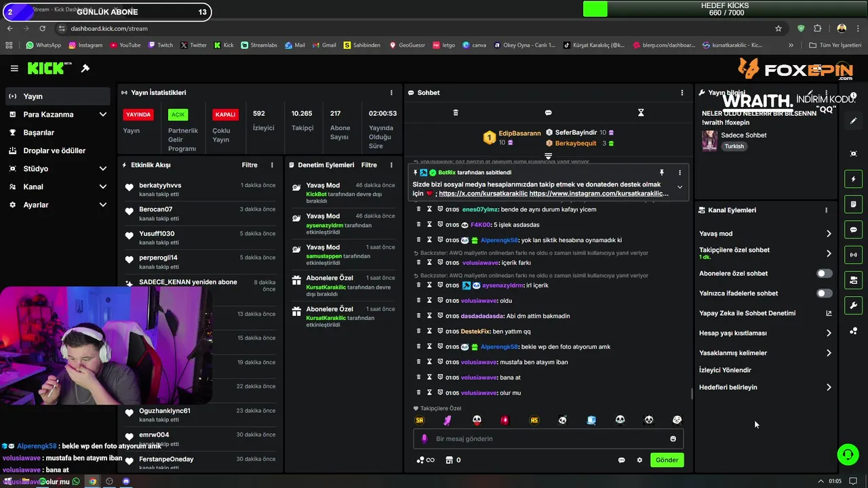The width and height of the screenshot is (868, 488).
Task: Click the purple microphone icon in message box
Action: [425, 439]
